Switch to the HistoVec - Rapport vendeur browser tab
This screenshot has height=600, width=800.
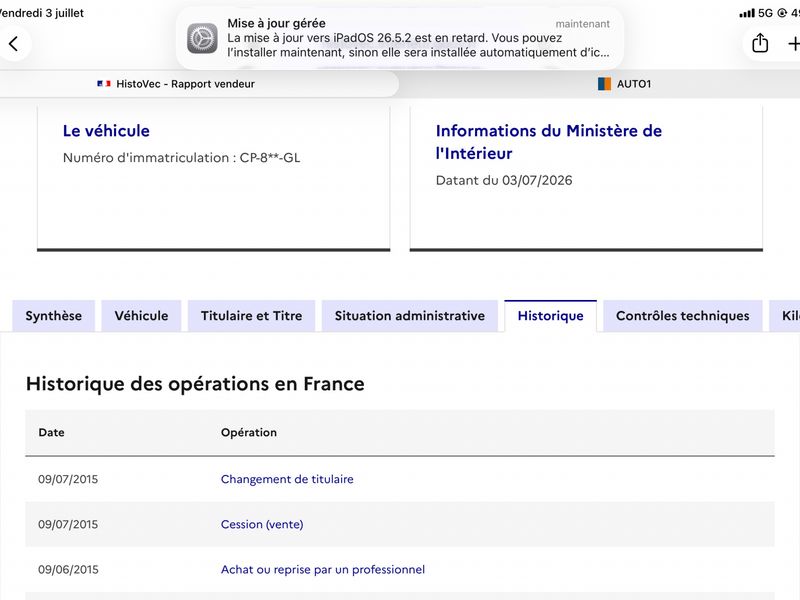pos(199,84)
